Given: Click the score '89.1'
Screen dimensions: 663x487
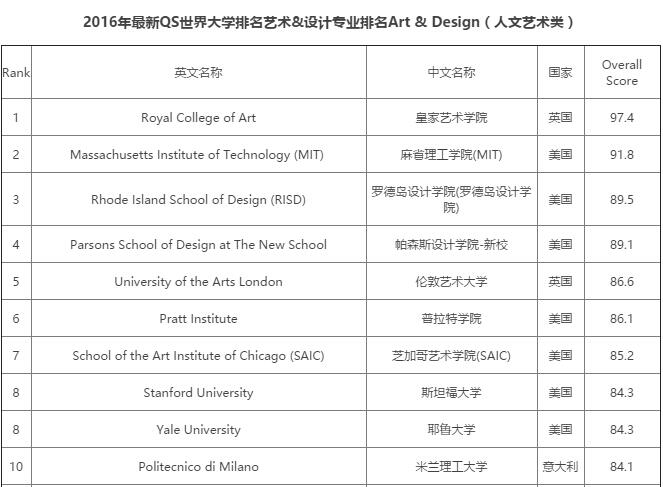Looking at the screenshot, I should pyautogui.click(x=622, y=245).
